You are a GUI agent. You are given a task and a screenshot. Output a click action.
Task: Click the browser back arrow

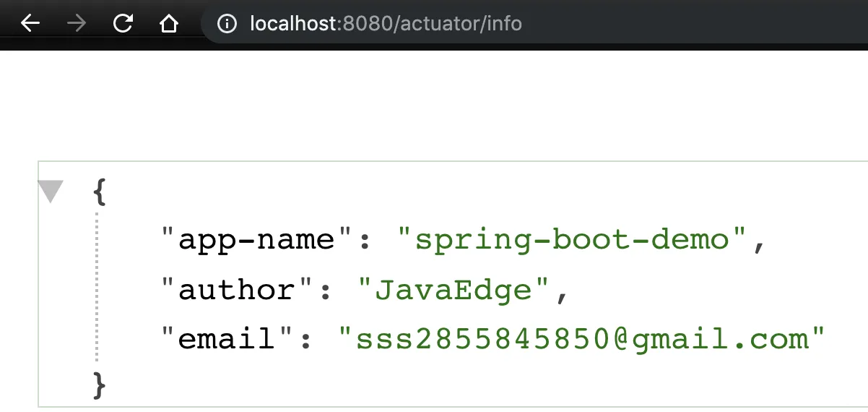click(x=30, y=24)
